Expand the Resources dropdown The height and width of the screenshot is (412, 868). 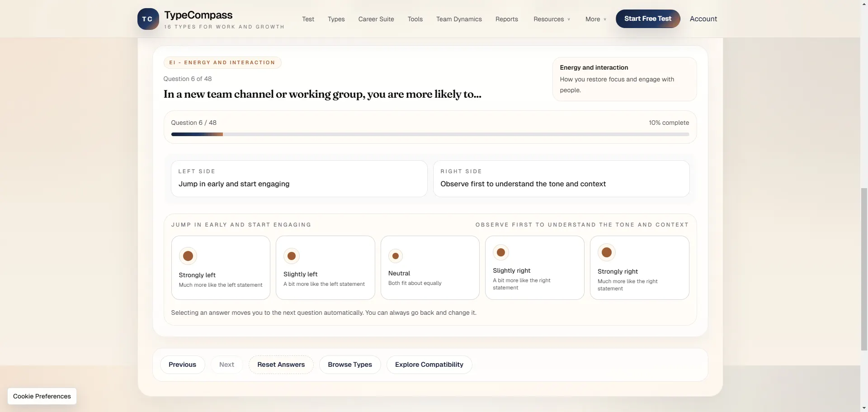(552, 19)
